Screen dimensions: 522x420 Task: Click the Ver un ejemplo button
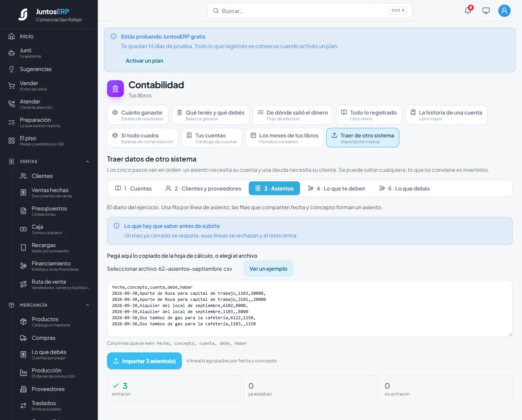tap(268, 269)
